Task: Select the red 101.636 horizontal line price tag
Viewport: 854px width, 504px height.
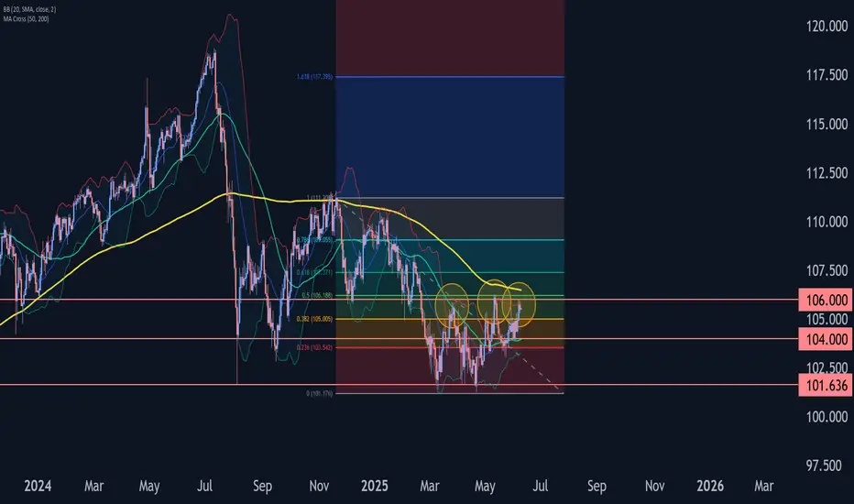Action: point(826,385)
